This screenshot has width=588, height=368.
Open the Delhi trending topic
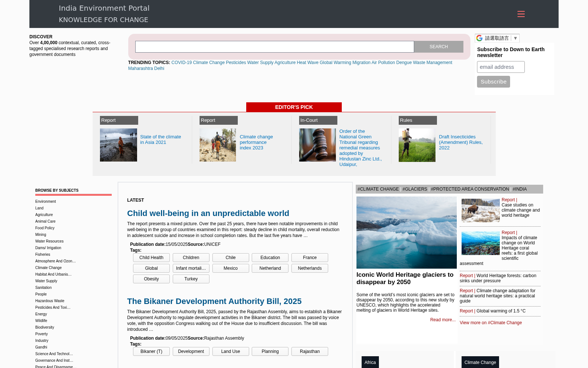(159, 68)
